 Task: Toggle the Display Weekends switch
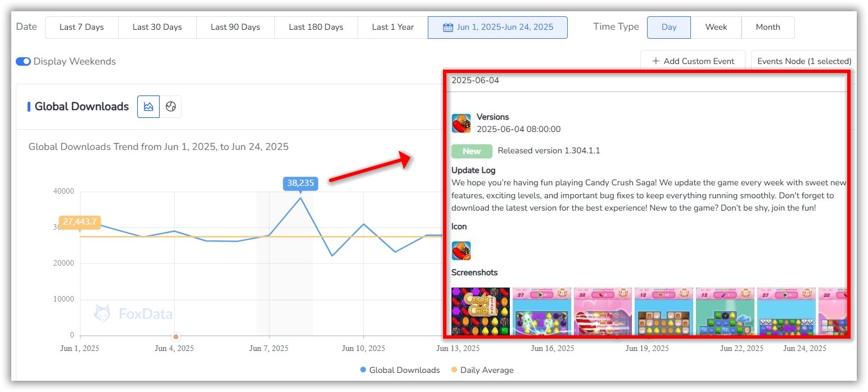(x=23, y=62)
